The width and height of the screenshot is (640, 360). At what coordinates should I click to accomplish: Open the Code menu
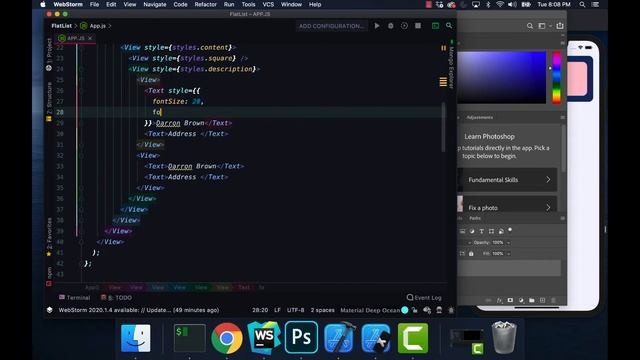tap(180, 4)
